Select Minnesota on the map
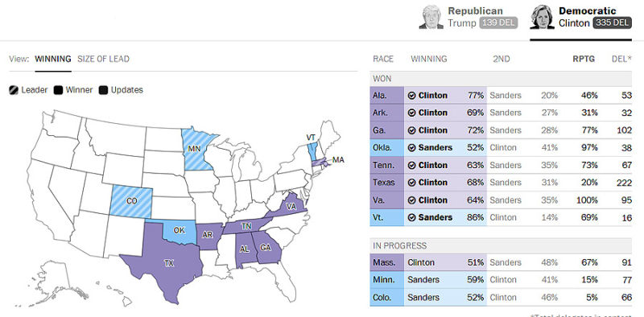This screenshot has height=317, width=644. (x=196, y=149)
